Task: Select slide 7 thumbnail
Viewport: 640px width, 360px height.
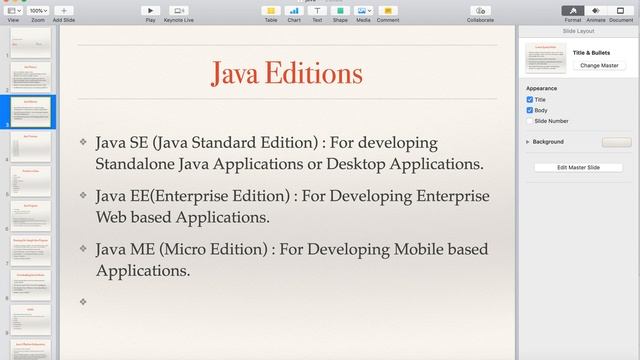Action: pyautogui.click(x=31, y=251)
